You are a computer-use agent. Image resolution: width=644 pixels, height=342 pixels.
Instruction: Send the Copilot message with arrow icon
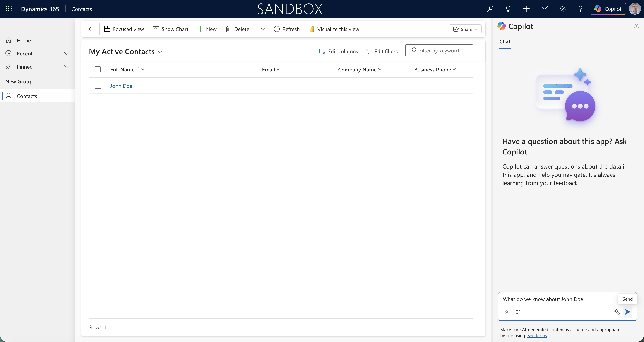point(627,312)
